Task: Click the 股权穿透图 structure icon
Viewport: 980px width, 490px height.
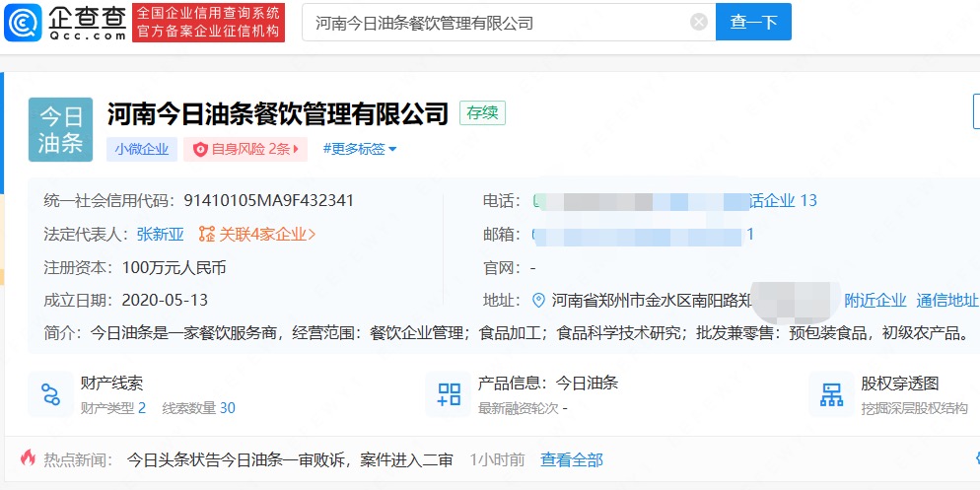Action: coord(831,394)
